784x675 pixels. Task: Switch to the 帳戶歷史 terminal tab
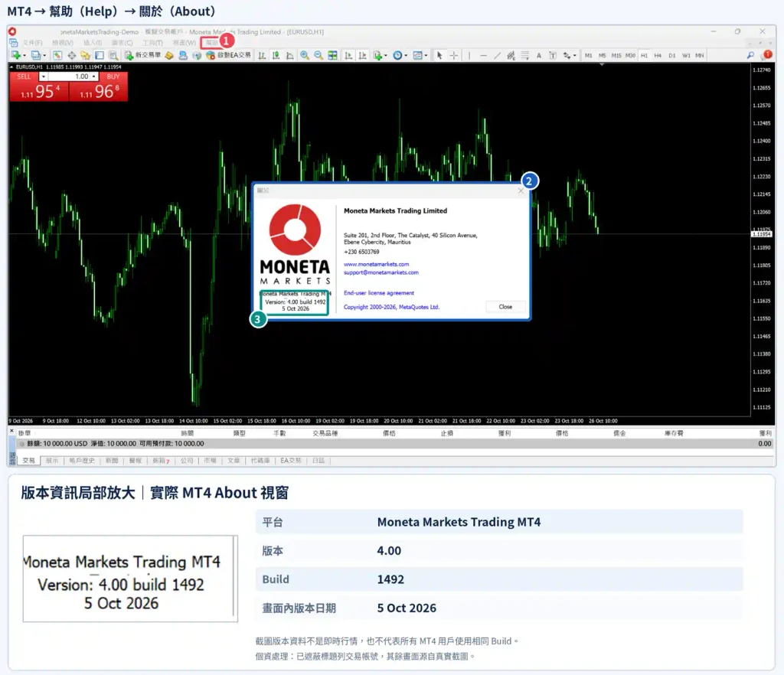pos(82,461)
